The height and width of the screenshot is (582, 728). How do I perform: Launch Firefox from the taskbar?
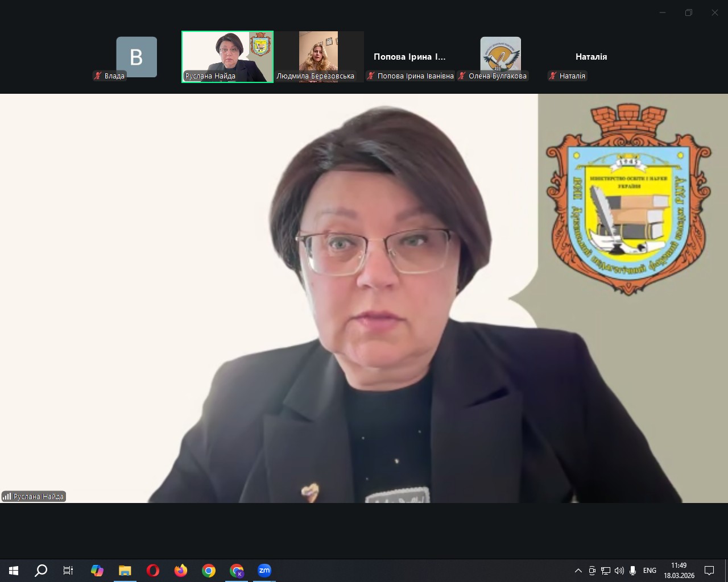tap(181, 571)
